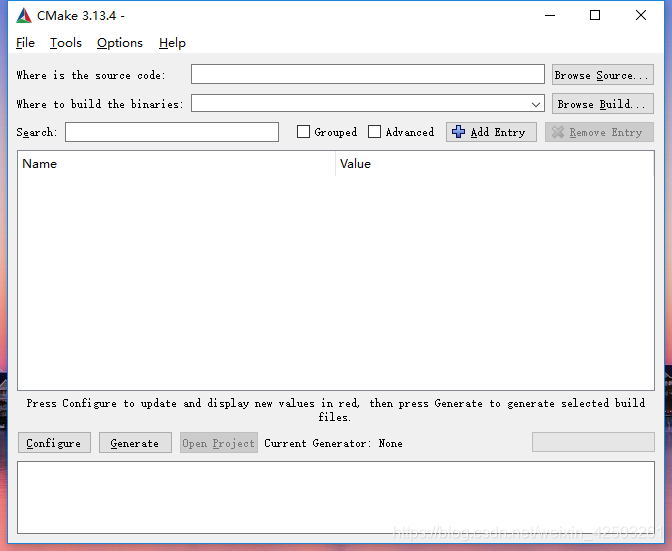Minimize the CMake window
Screen dimensions: 672x551
click(x=550, y=15)
